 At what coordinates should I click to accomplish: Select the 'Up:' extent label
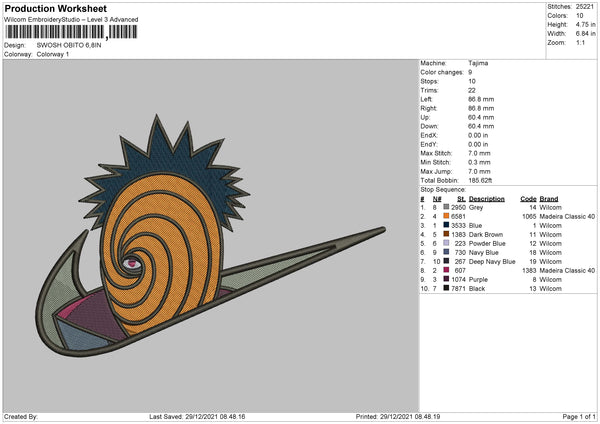pyautogui.click(x=425, y=117)
